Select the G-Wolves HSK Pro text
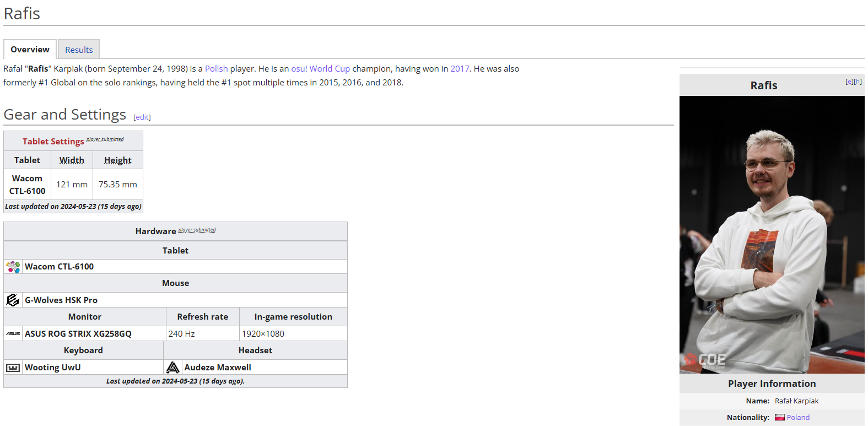Screen dimensions: 868x426 point(61,300)
